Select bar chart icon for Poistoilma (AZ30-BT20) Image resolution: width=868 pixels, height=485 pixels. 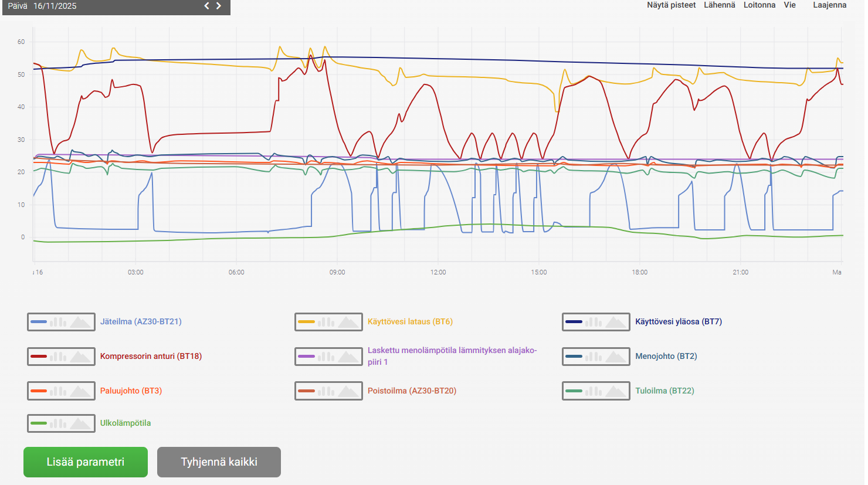325,391
